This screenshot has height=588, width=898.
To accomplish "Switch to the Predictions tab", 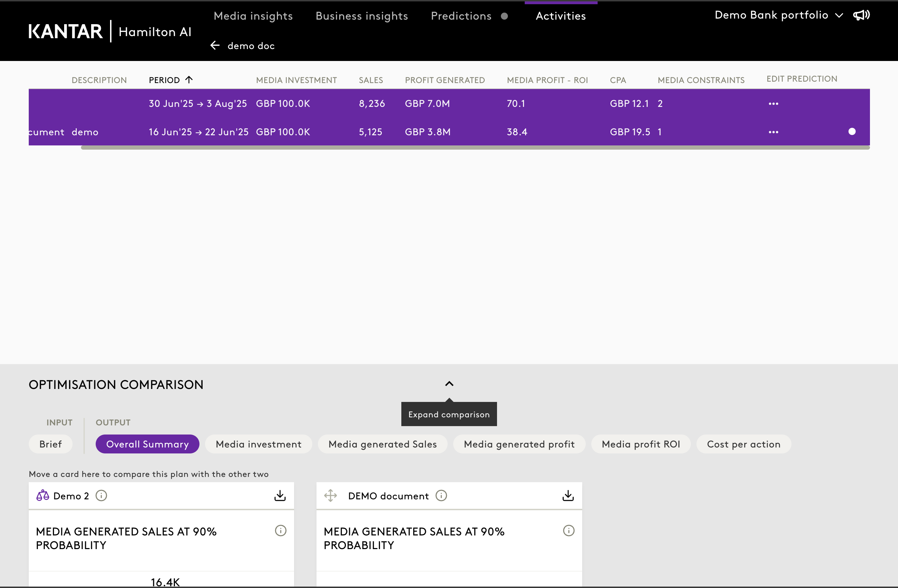I will 461,16.
